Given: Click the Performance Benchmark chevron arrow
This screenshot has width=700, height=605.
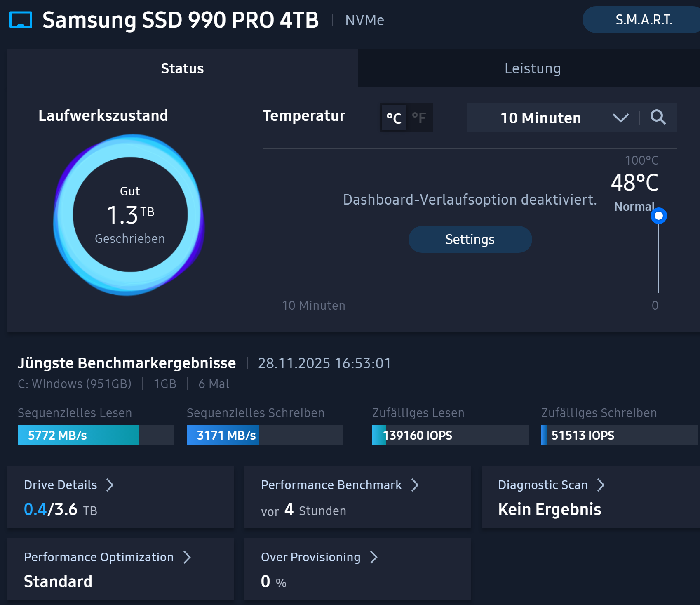Looking at the screenshot, I should coord(415,485).
